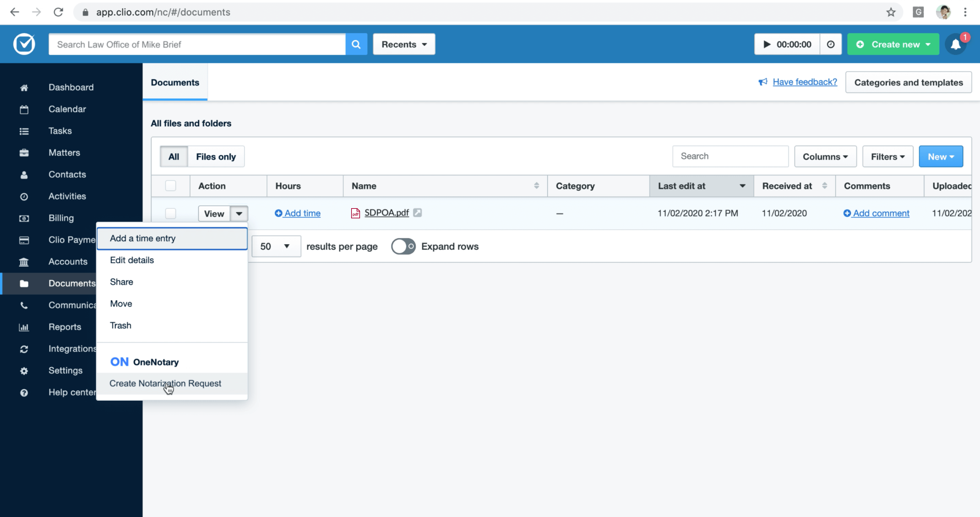This screenshot has width=980, height=517.
Task: Click the edit icon next to SDPOA.pdf
Action: point(417,213)
